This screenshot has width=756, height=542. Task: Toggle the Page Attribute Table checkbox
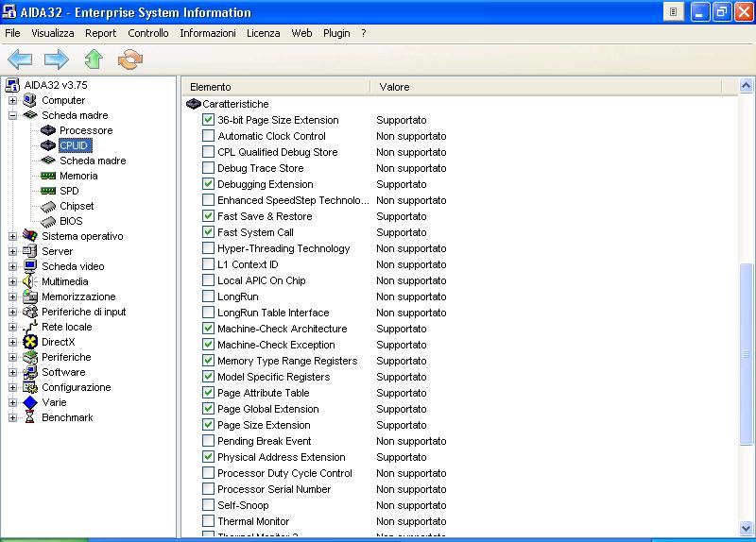coord(208,392)
